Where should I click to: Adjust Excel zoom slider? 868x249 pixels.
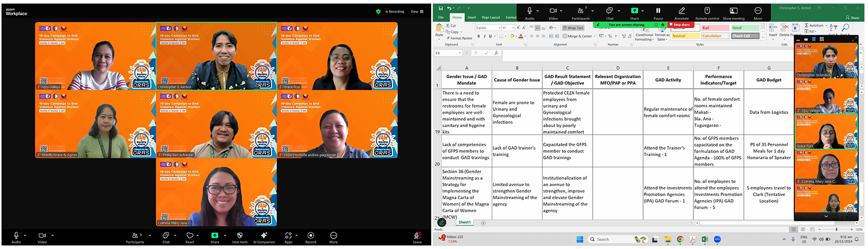(x=836, y=229)
